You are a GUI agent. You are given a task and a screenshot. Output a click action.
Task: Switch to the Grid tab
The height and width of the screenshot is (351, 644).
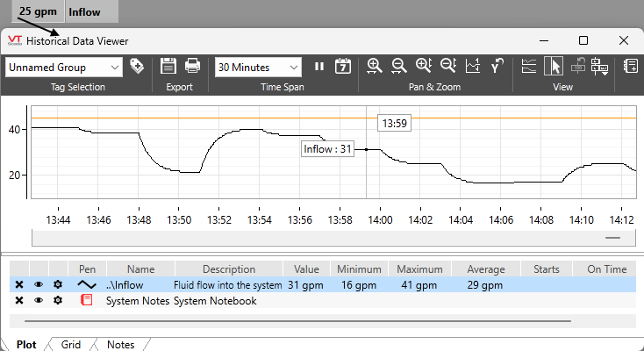pos(71,345)
